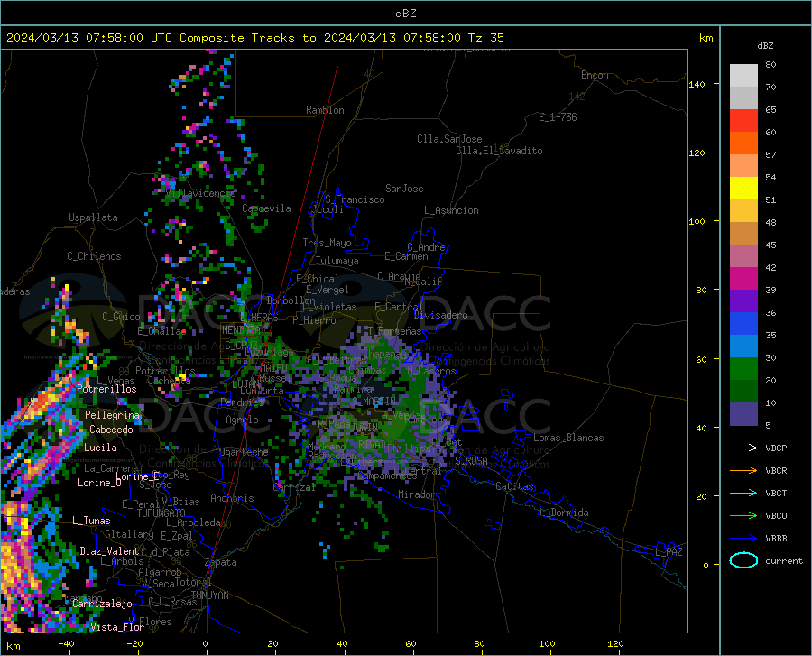This screenshot has height=656, width=812.
Task: Click the Diaz_Valent place label
Action: 109,551
